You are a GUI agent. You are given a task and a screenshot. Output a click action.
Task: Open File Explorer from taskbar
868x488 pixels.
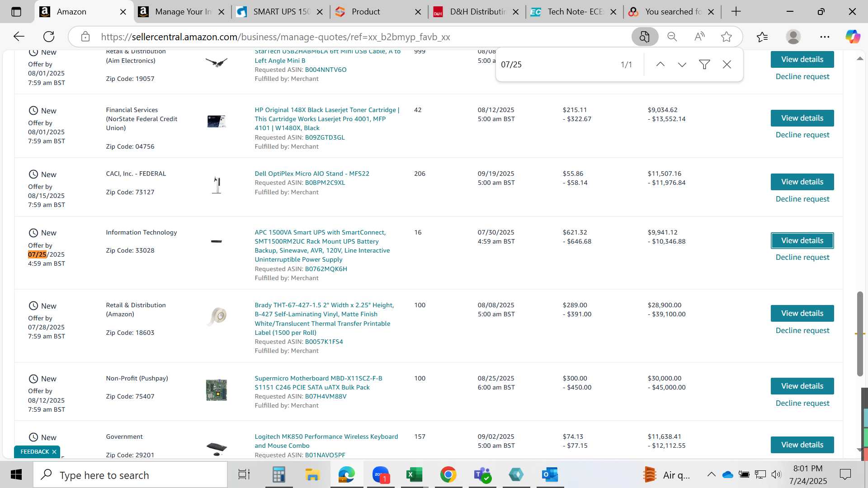[x=312, y=475]
